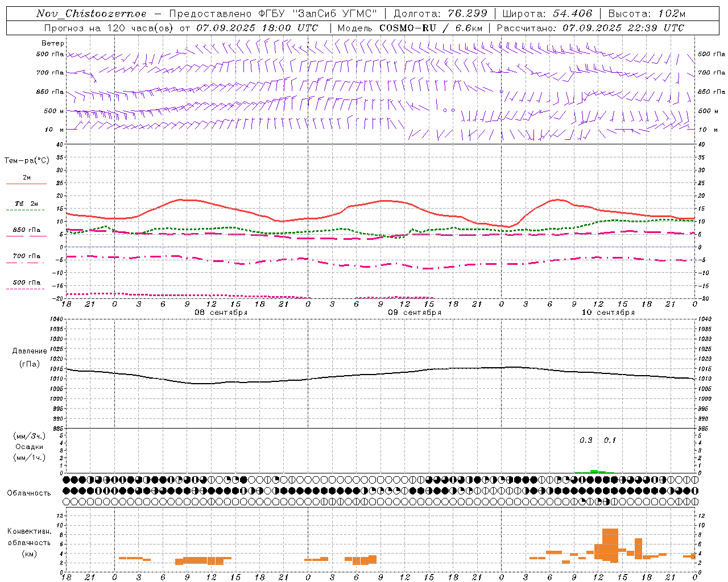
Task: Click the Облачность cloud cover label
Action: (x=29, y=493)
